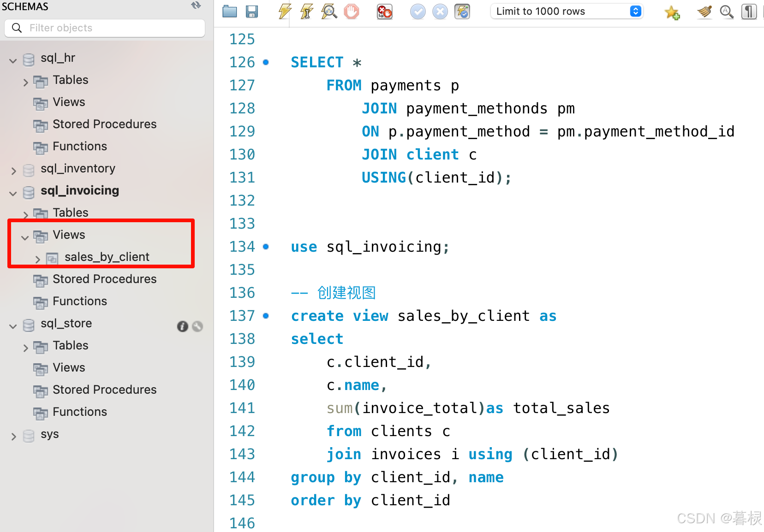Viewport: 764px width, 532px height.
Task: Rollback transaction with the X circle icon
Action: 440,12
